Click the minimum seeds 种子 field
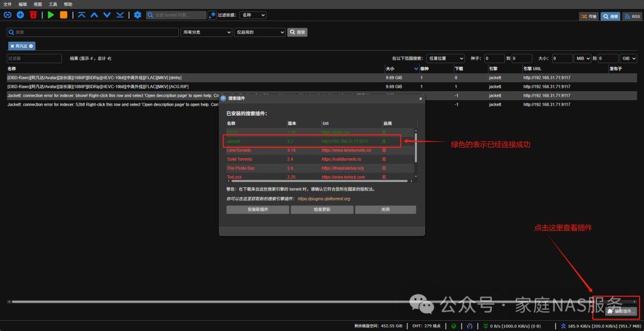 point(494,58)
